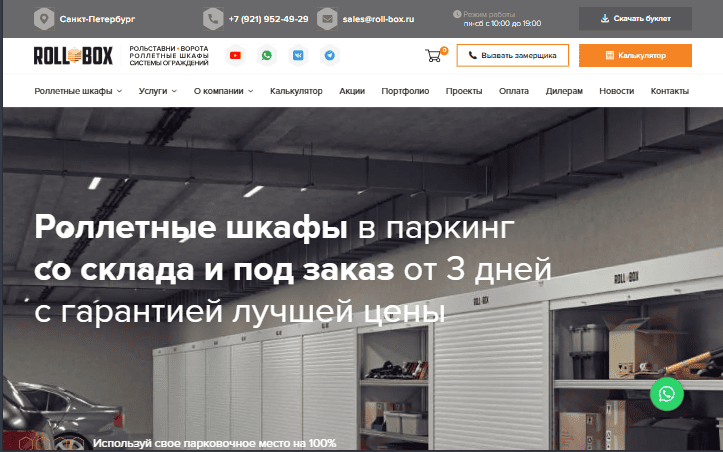Go to the Акции menu item
The image size is (723, 452).
click(352, 91)
